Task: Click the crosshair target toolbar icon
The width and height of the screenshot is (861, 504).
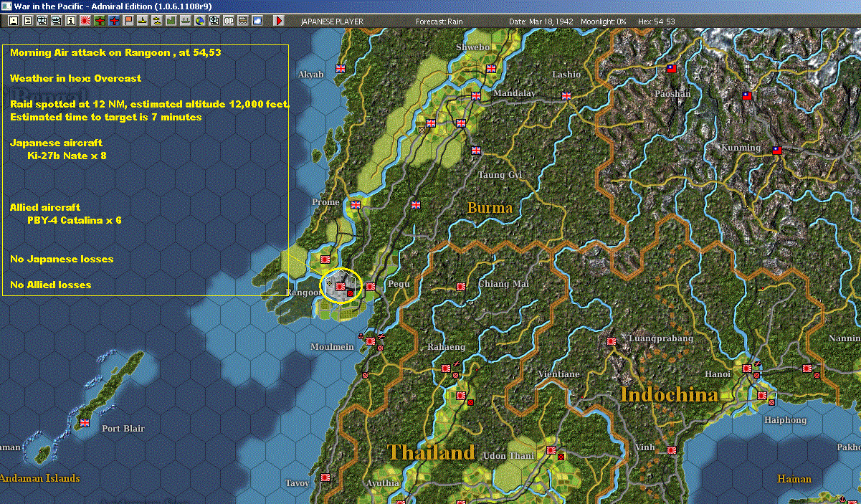Action: click(x=214, y=21)
